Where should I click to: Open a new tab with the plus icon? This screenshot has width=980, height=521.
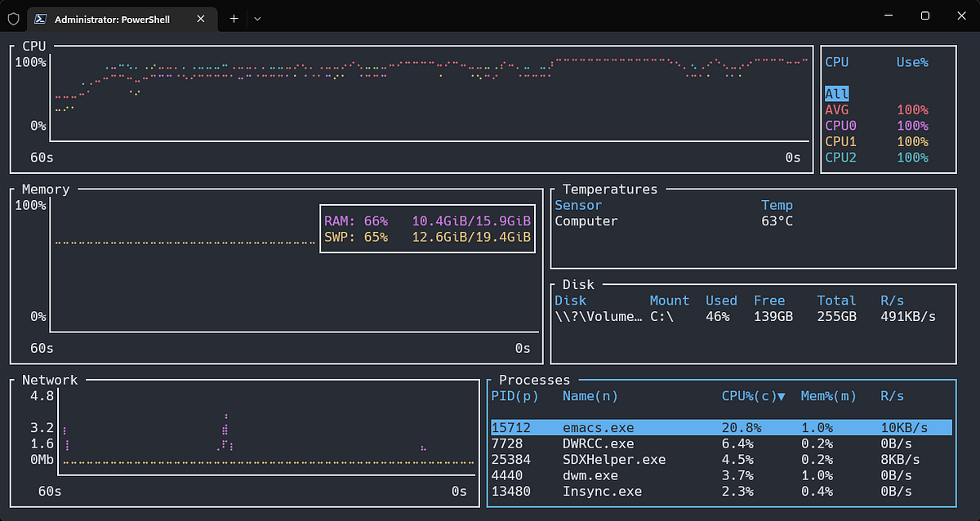234,17
